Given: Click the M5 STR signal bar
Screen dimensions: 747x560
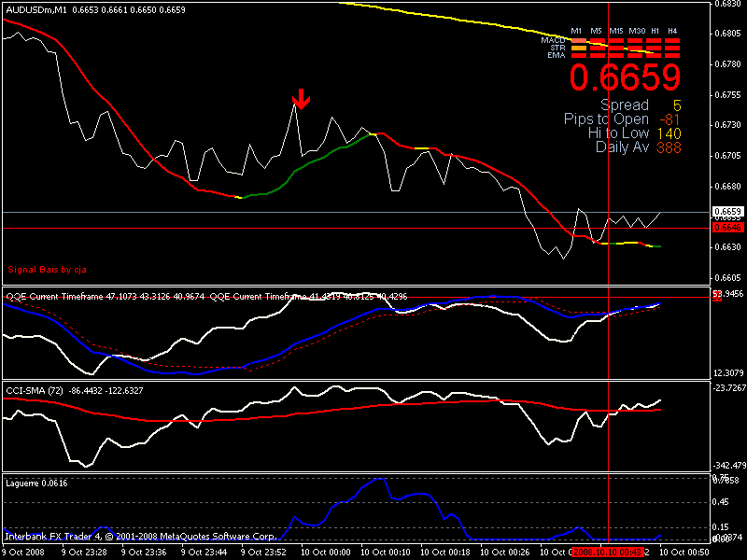Looking at the screenshot, I should coord(596,48).
